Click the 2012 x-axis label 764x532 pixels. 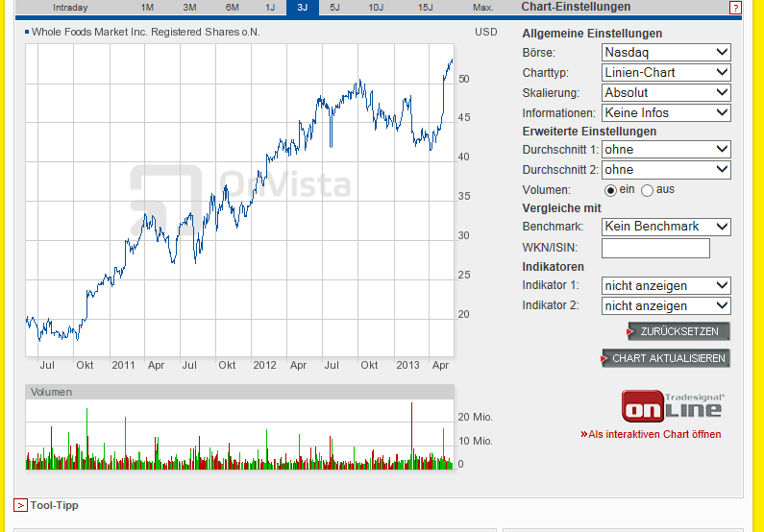(264, 365)
